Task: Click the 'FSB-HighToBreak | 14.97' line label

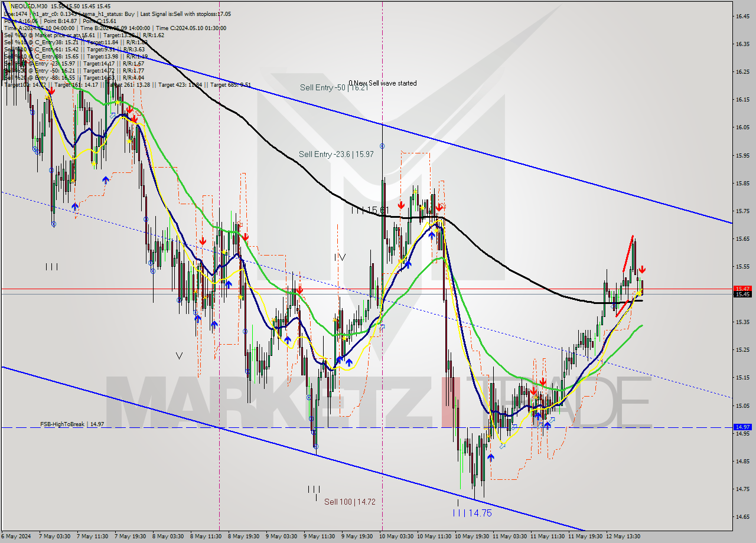Action: (72, 424)
